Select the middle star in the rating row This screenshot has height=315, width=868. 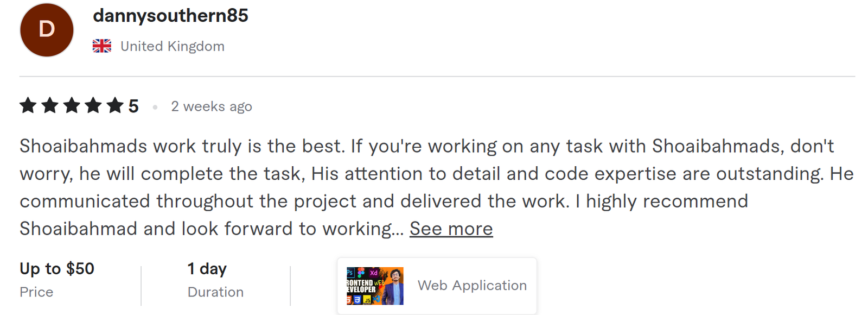tap(71, 106)
